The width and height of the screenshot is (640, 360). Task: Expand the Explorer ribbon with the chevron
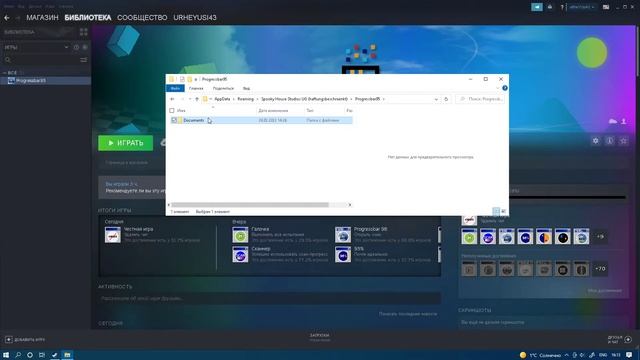coord(498,88)
